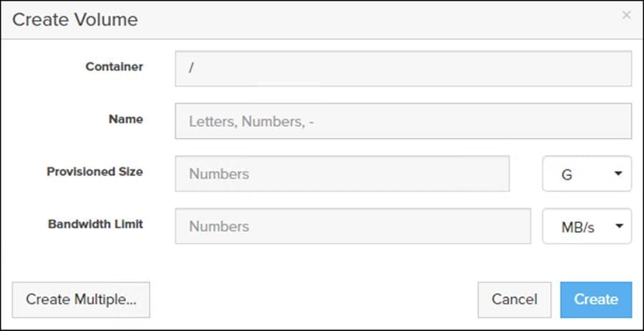644x331 pixels.
Task: Click the Bandwidth Limit label
Action: point(95,224)
